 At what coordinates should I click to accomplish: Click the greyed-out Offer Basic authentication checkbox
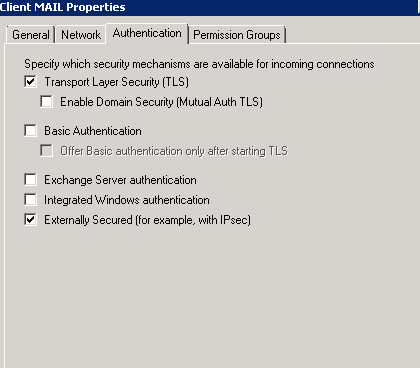[x=46, y=151]
